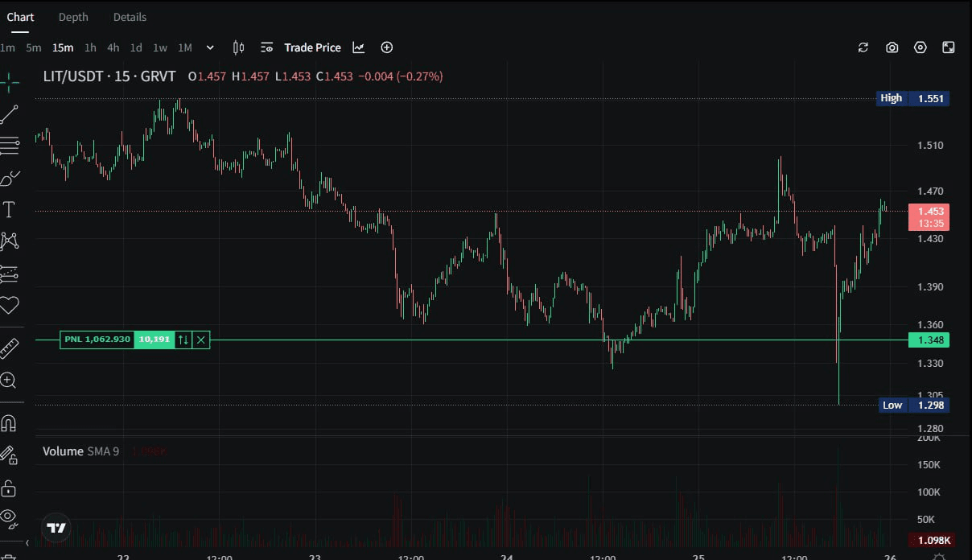
Task: Close the PNL position with X
Action: 201,340
